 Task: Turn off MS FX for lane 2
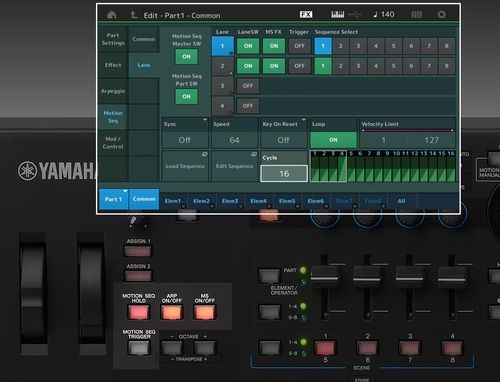coord(274,66)
